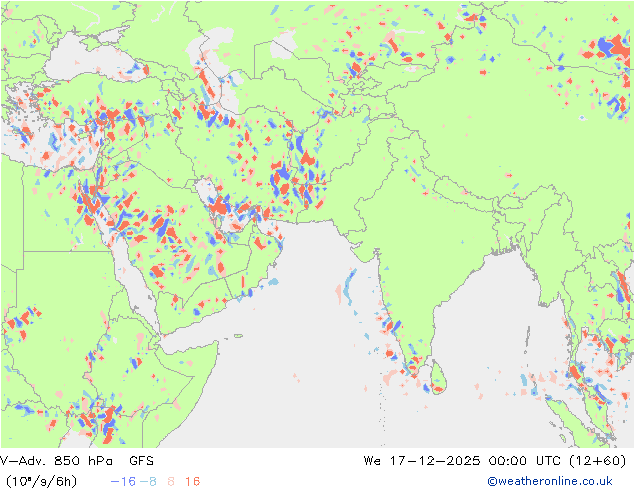
Task: Click the "V-Adv. 850 hPa" title text
Action: [56, 460]
